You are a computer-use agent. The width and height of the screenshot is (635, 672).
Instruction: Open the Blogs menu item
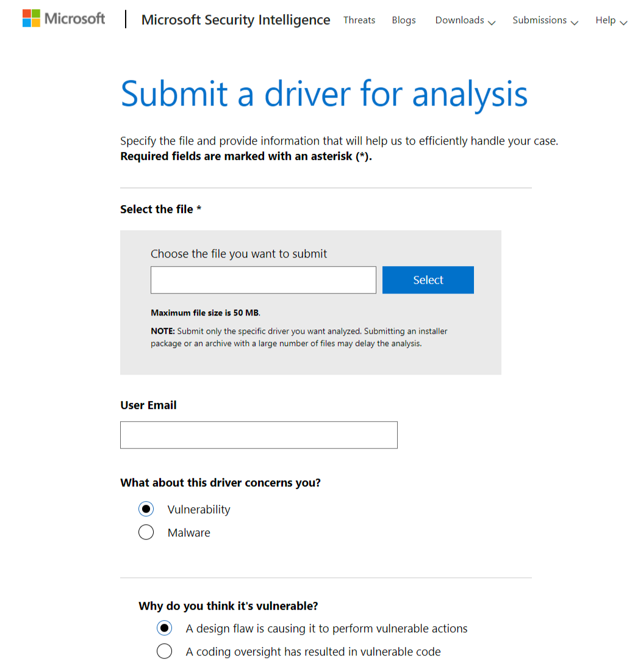point(404,20)
